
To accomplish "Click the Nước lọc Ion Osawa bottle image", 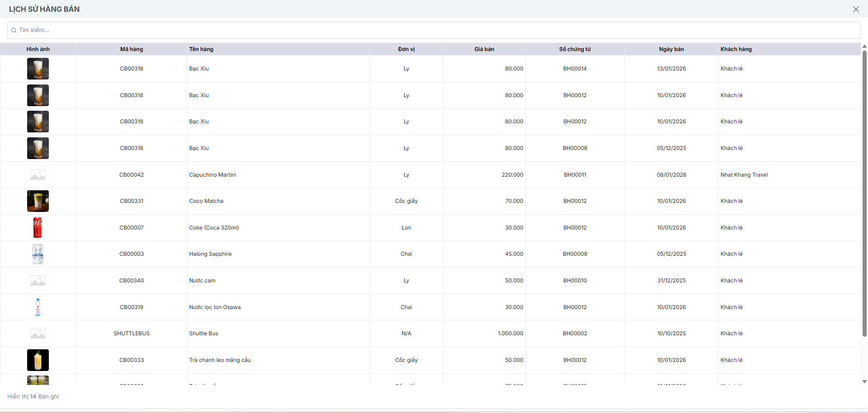I will pyautogui.click(x=38, y=307).
